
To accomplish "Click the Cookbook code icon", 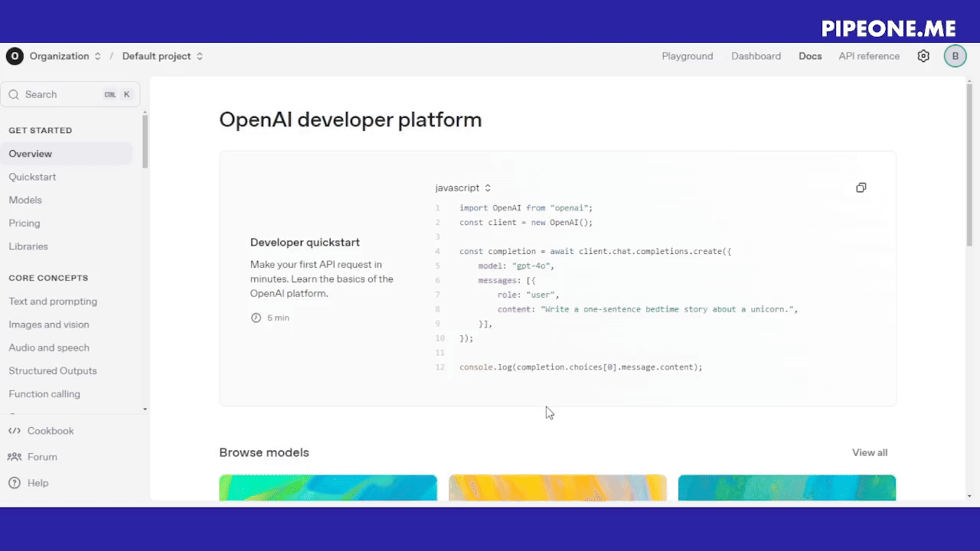I will (15, 431).
